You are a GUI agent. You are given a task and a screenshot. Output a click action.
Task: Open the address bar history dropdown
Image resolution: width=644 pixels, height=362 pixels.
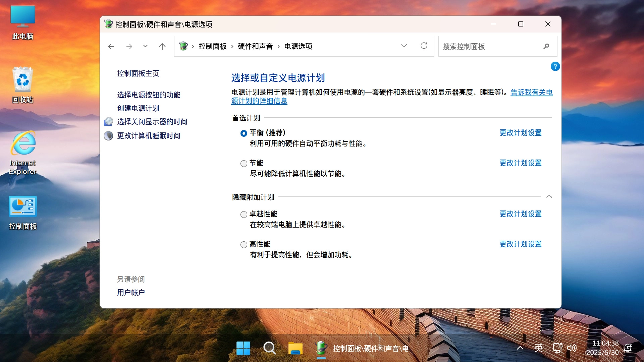coord(404,46)
